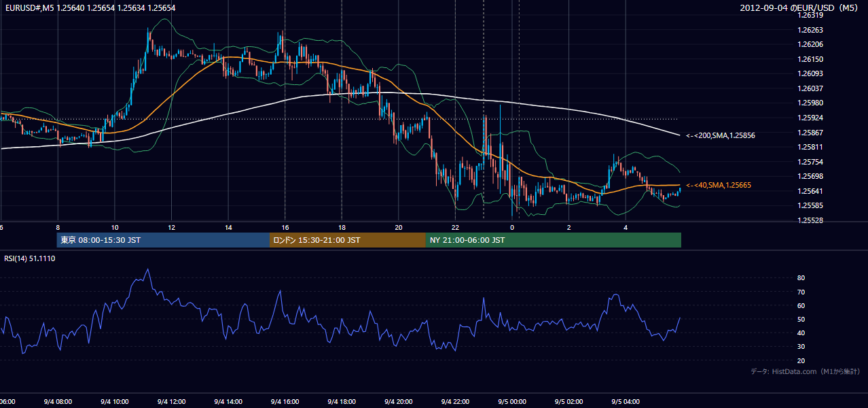The height and width of the screenshot is (408, 868).
Task: Click price axis label 1.26150
Action: coord(811,59)
